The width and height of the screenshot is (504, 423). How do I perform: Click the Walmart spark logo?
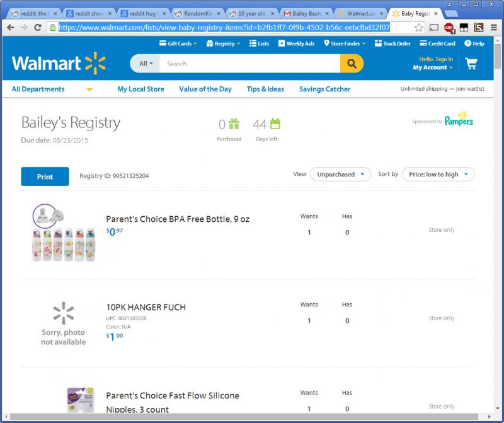point(95,63)
